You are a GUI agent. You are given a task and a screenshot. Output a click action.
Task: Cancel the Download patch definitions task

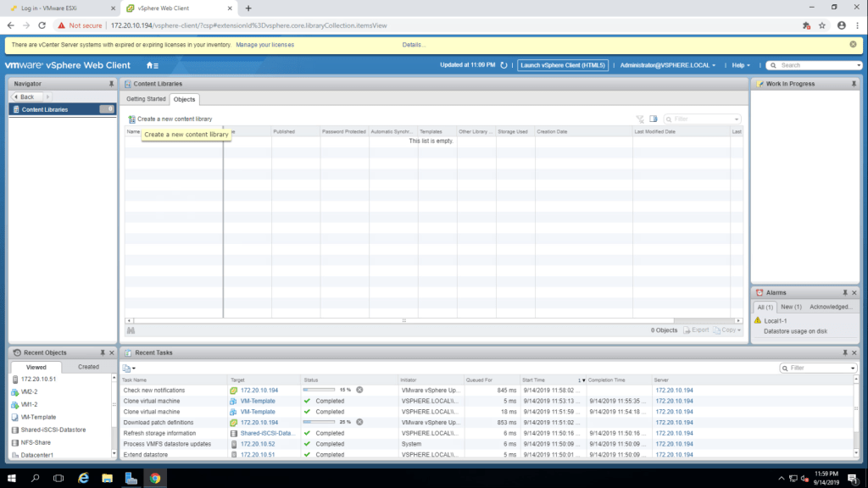[359, 422]
